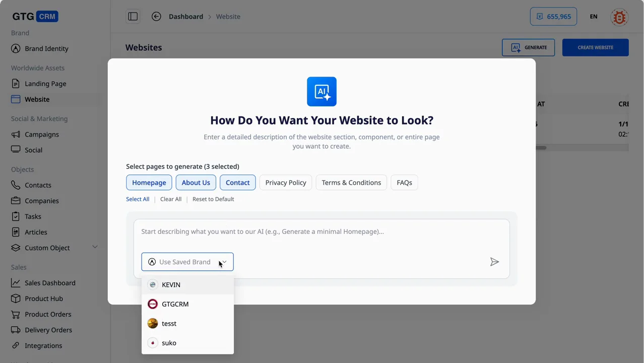This screenshot has width=644, height=363.
Task: Toggle the sidebar collapse icon
Action: coord(133,17)
